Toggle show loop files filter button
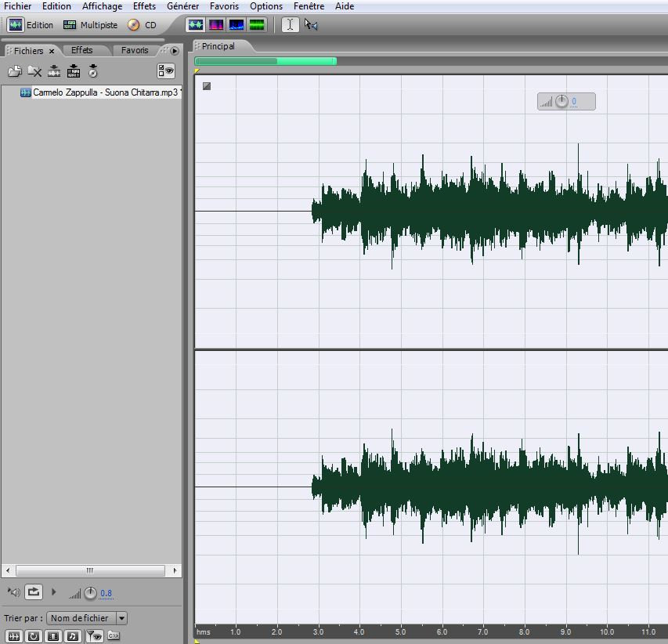 [34, 636]
